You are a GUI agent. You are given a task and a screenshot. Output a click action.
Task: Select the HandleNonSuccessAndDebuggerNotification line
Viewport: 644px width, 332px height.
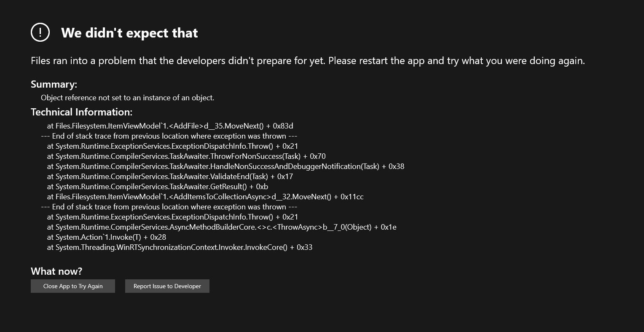click(x=225, y=166)
